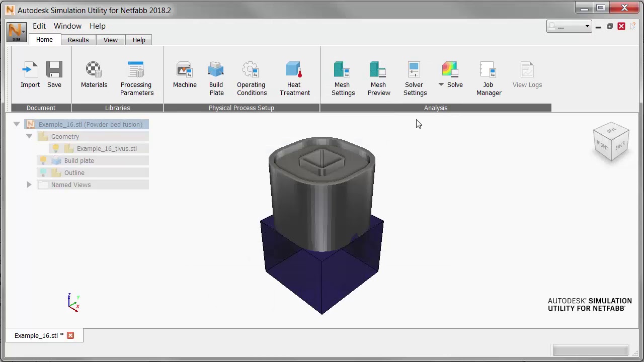The image size is (644, 362).
Task: Click the Named Views folder icon
Action: [43, 185]
